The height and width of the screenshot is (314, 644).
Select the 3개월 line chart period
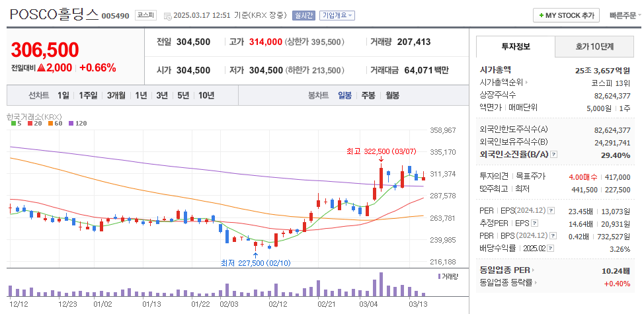pos(116,96)
